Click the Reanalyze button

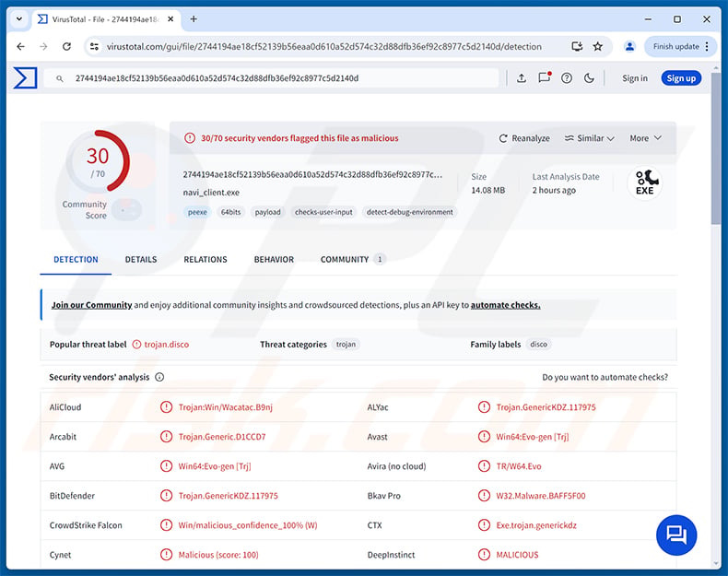(x=524, y=138)
